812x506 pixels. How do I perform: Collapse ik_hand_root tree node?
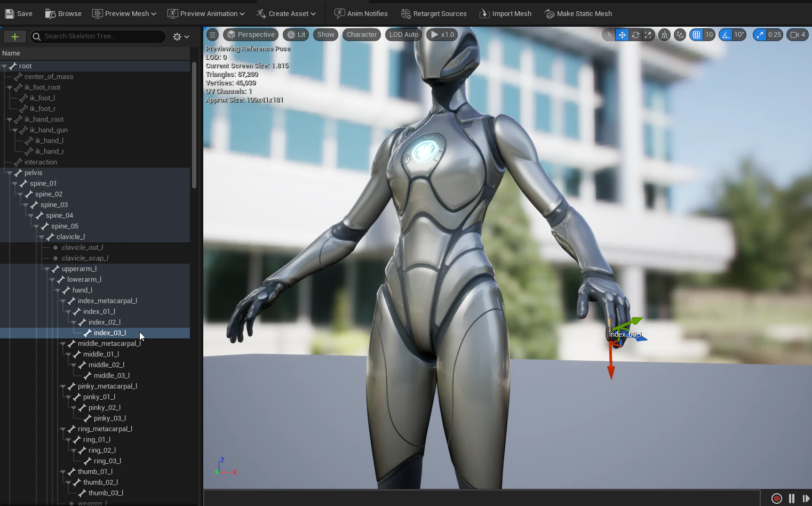coord(9,120)
